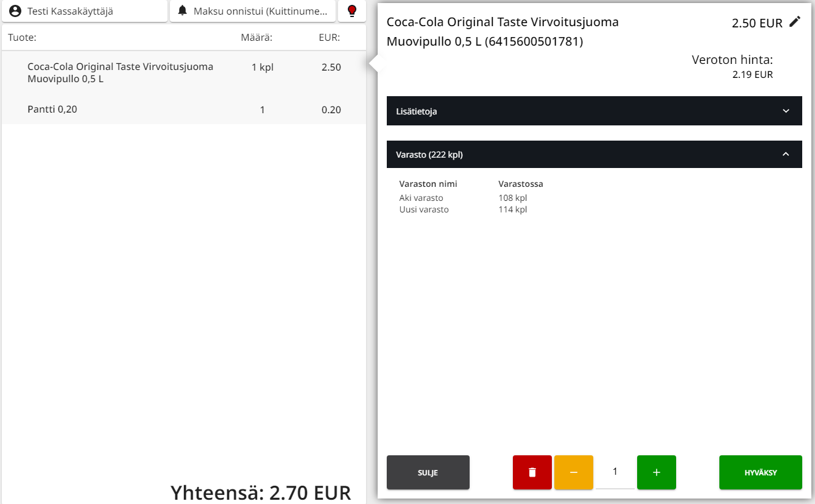Click the pencil edit price icon
815x504 pixels.
(794, 22)
